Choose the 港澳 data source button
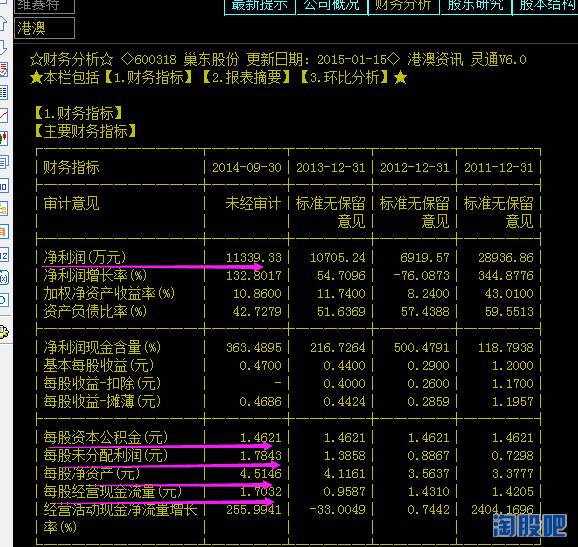 (x=44, y=28)
